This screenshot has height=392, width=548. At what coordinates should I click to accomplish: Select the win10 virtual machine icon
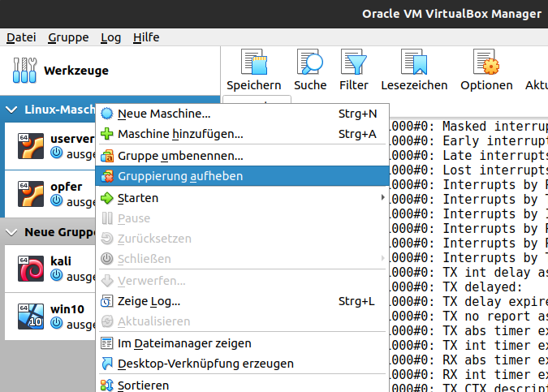click(x=31, y=317)
